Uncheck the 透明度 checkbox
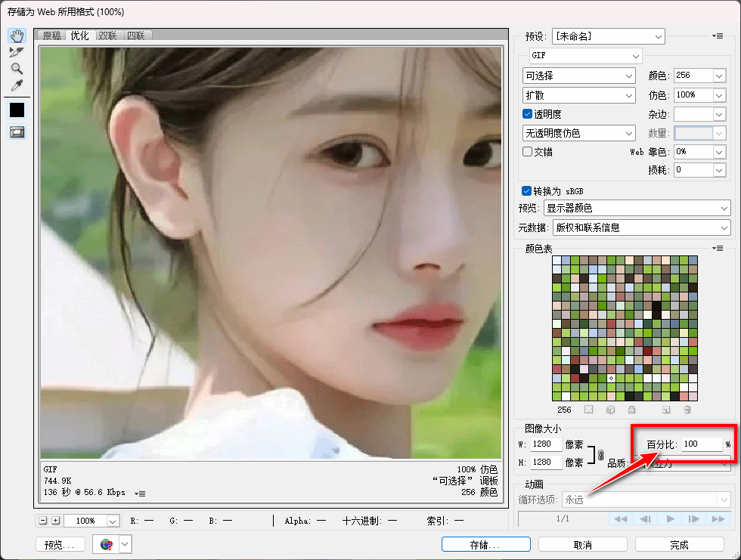This screenshot has height=560, width=741. 528,114
